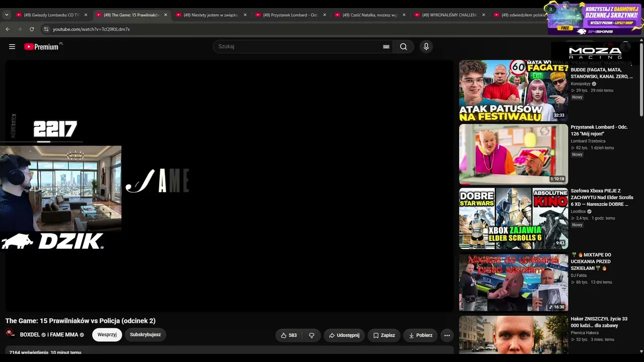Viewport: 644px width, 362px height.
Task: Open Haker ZNISZCZYŁ życie video thumbnail
Action: (x=513, y=334)
